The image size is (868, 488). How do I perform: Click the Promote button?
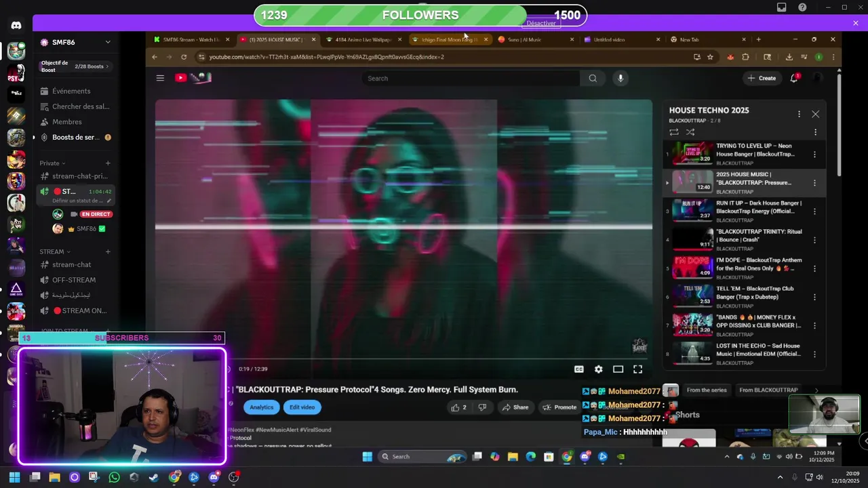(x=559, y=407)
